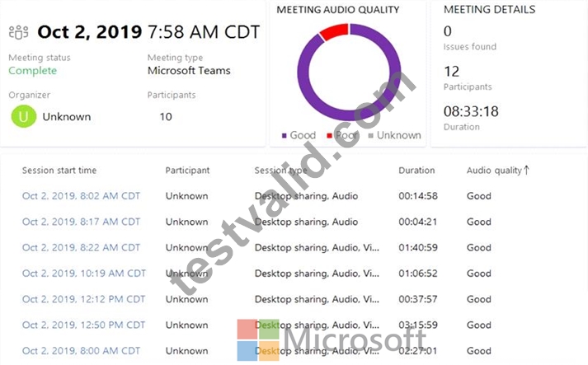Click the meeting group icon beside the date

pyautogui.click(x=18, y=33)
